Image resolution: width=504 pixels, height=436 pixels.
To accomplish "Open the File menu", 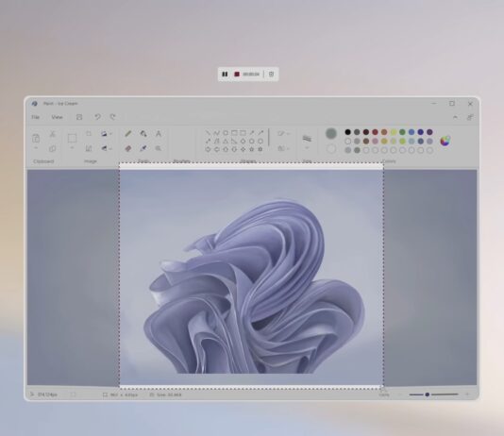I will tap(35, 117).
